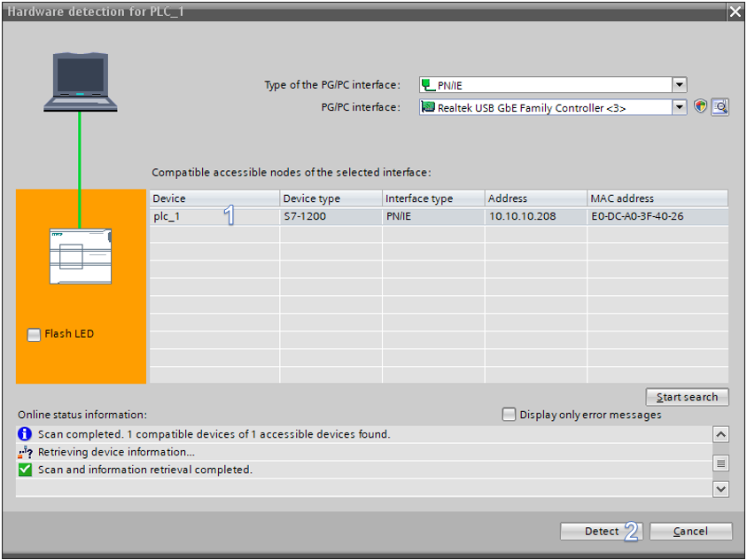Select Realtek USB GbE Family Controller combo box

click(x=553, y=107)
